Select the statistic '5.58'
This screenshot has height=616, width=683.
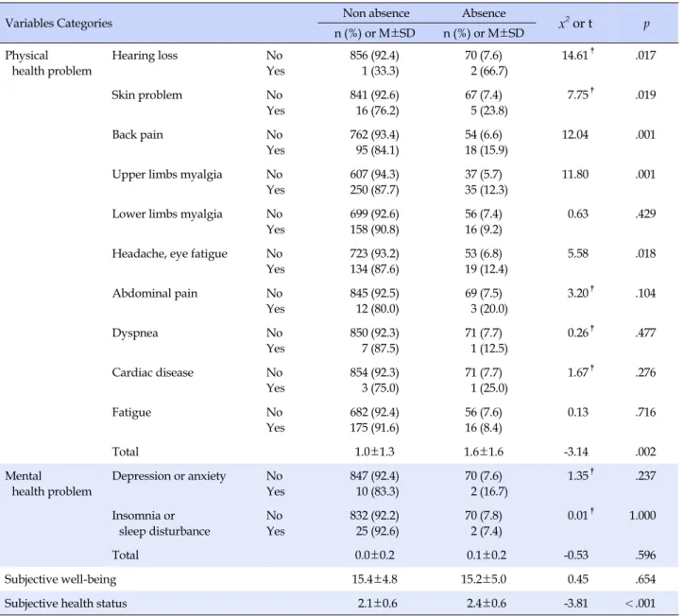coord(577,253)
